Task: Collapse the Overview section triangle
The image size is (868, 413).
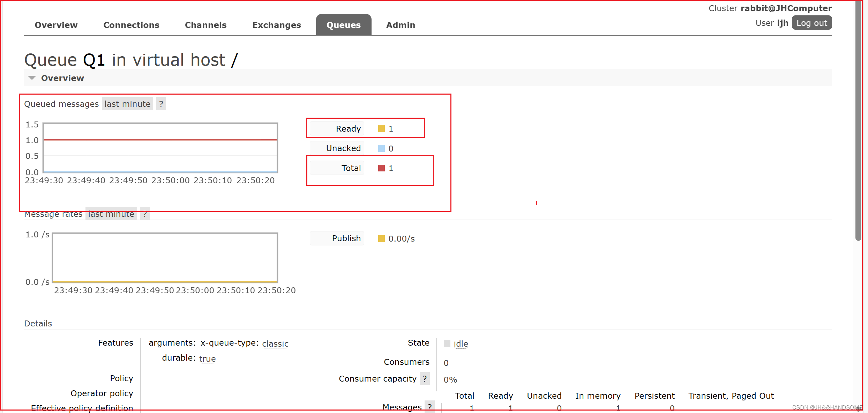Action: 32,78
